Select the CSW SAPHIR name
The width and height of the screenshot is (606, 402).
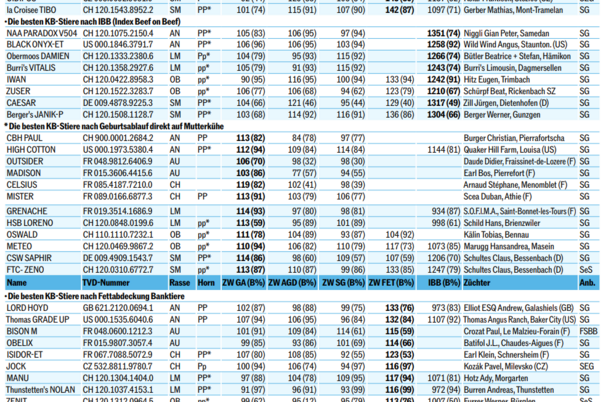click(x=29, y=258)
